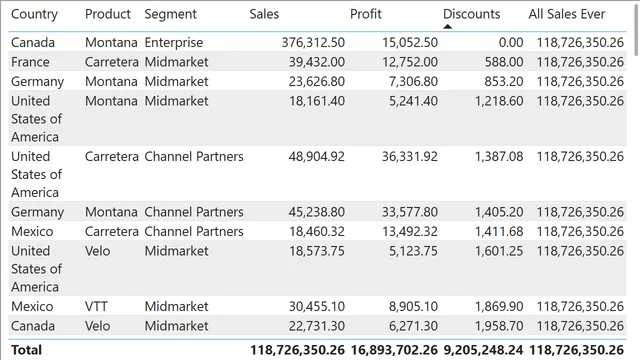Image resolution: width=640 pixels, height=360 pixels.
Task: Click the profit value 6,271.30
Action: point(413,326)
